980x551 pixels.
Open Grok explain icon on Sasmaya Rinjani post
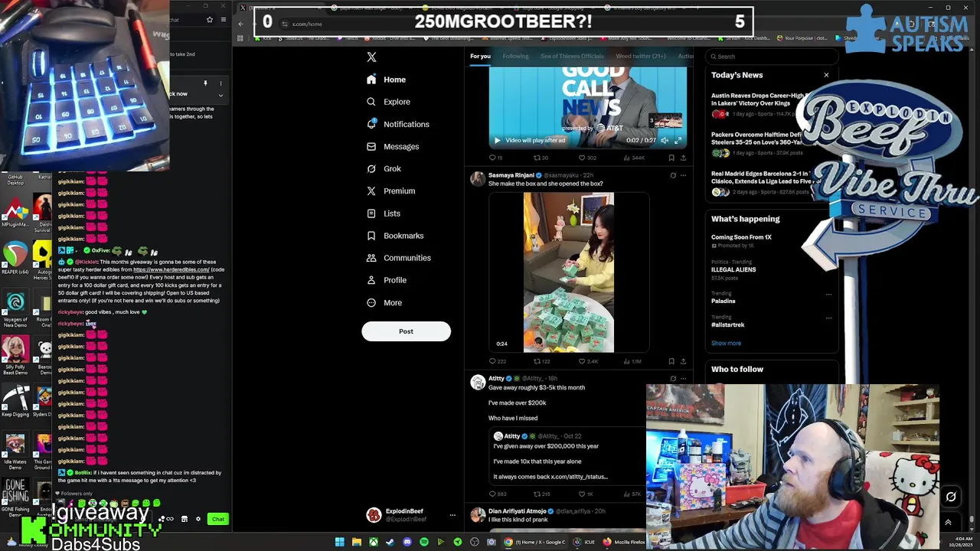[x=673, y=175]
